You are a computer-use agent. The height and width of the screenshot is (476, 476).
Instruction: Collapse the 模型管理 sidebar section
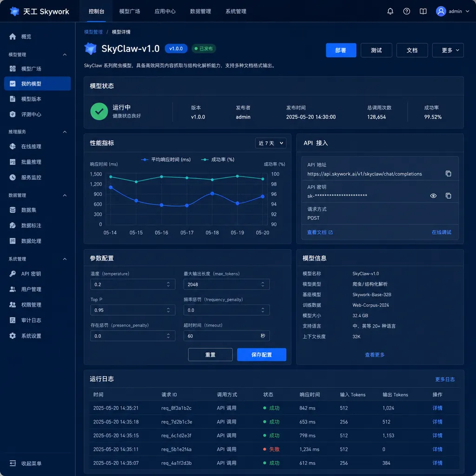click(x=65, y=55)
